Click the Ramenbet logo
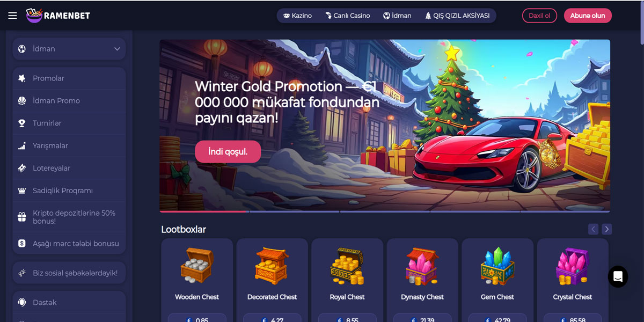The width and height of the screenshot is (644, 322). point(58,16)
